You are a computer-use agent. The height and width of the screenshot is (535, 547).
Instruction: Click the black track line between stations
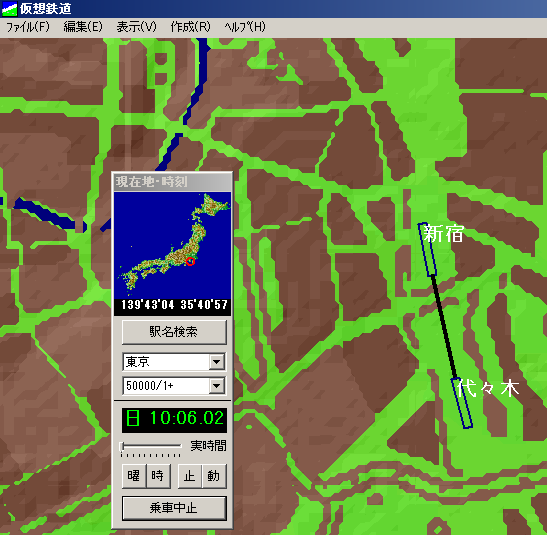[x=444, y=327]
